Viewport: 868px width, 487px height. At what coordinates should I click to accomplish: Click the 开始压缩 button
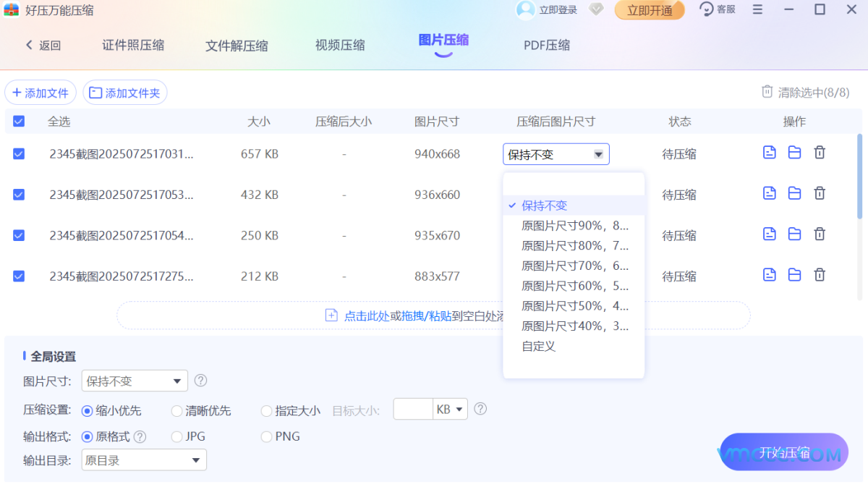click(784, 452)
